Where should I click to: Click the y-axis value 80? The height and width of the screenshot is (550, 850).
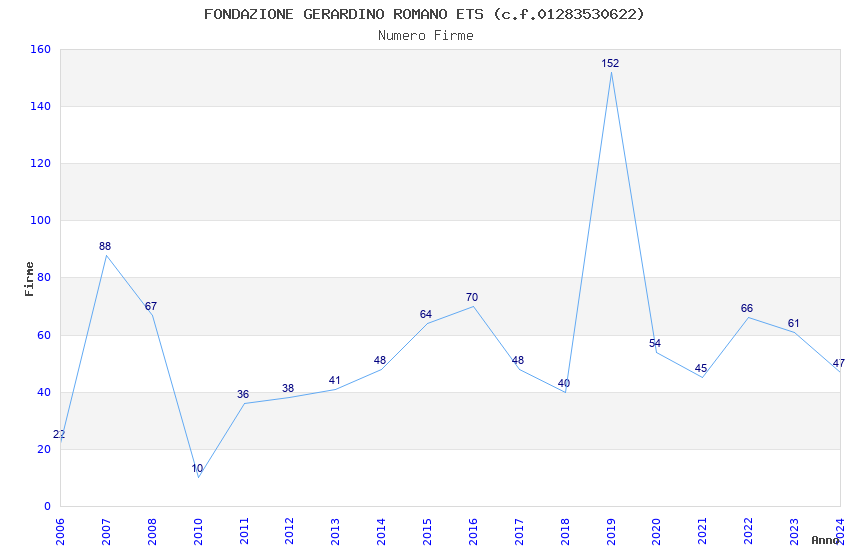(x=44, y=277)
